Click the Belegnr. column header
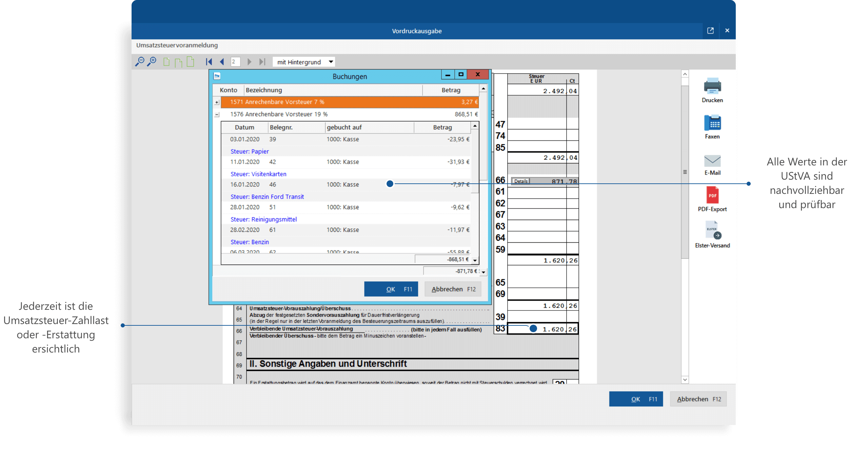Screen dimensions: 868x463 click(296, 127)
